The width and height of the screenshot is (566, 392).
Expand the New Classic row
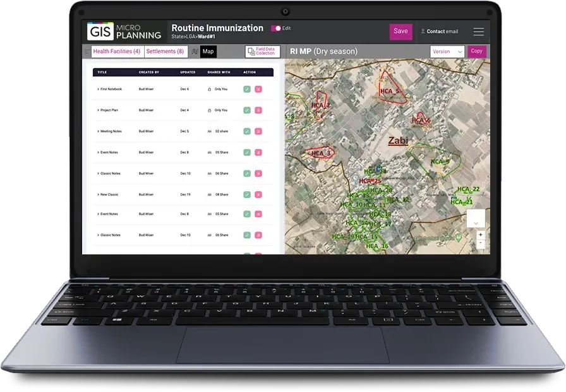point(98,195)
